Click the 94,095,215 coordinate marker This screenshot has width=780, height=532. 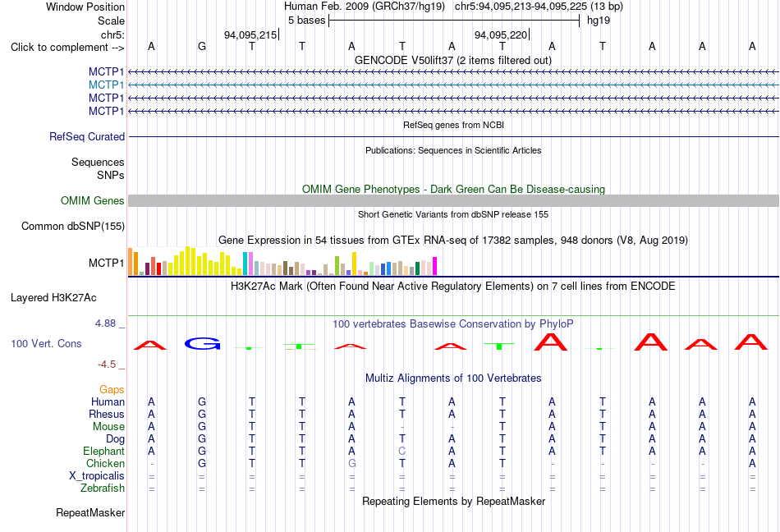coord(250,34)
